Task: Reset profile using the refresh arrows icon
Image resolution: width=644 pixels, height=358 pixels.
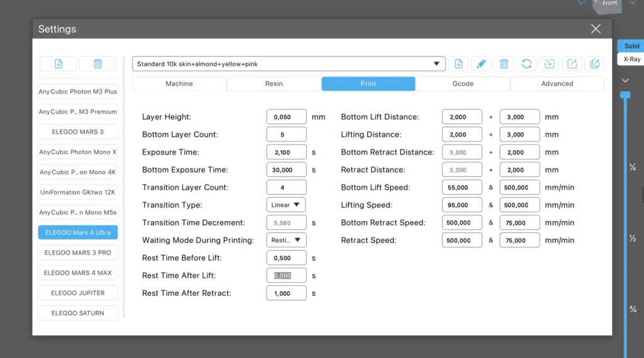Action: pos(526,63)
